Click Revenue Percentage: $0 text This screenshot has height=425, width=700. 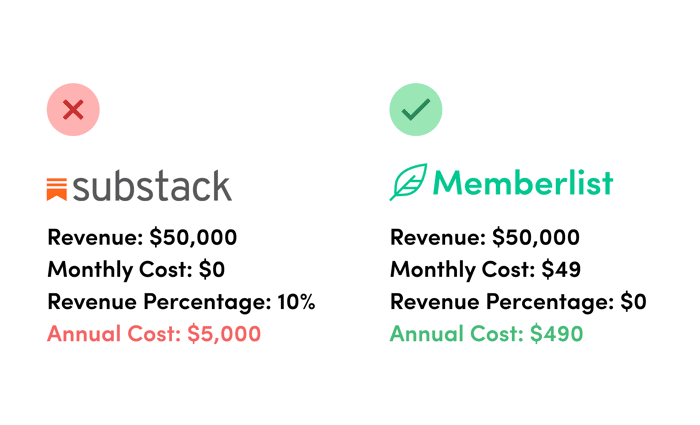(518, 302)
